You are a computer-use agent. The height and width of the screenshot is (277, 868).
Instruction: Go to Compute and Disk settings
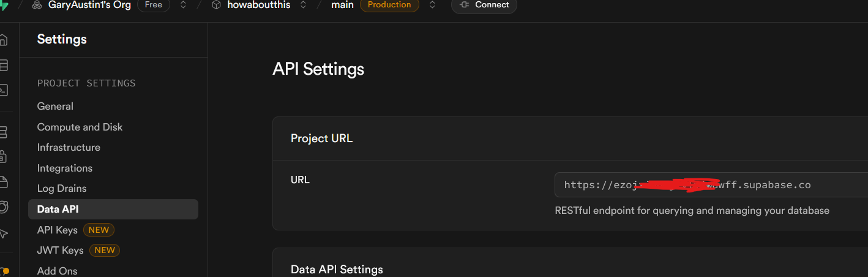click(x=80, y=127)
